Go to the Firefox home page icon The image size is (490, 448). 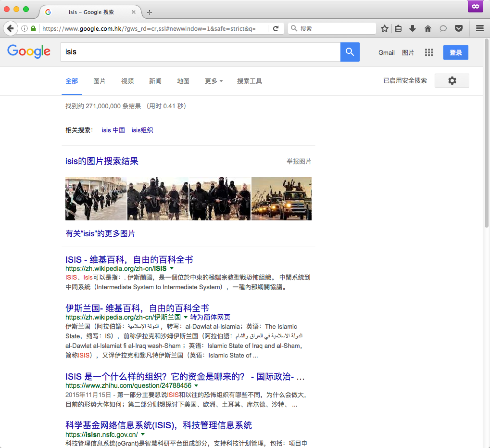(428, 29)
